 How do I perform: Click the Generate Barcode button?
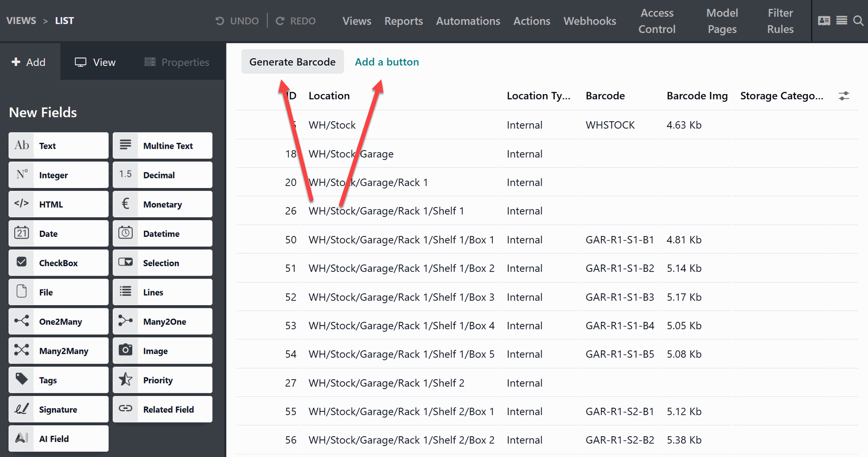tap(292, 62)
